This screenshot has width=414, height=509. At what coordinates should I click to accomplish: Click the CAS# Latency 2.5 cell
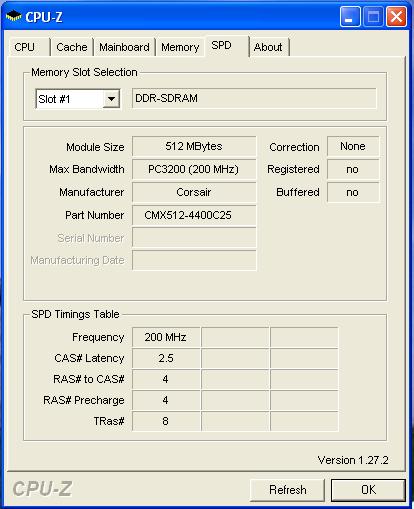(x=166, y=358)
